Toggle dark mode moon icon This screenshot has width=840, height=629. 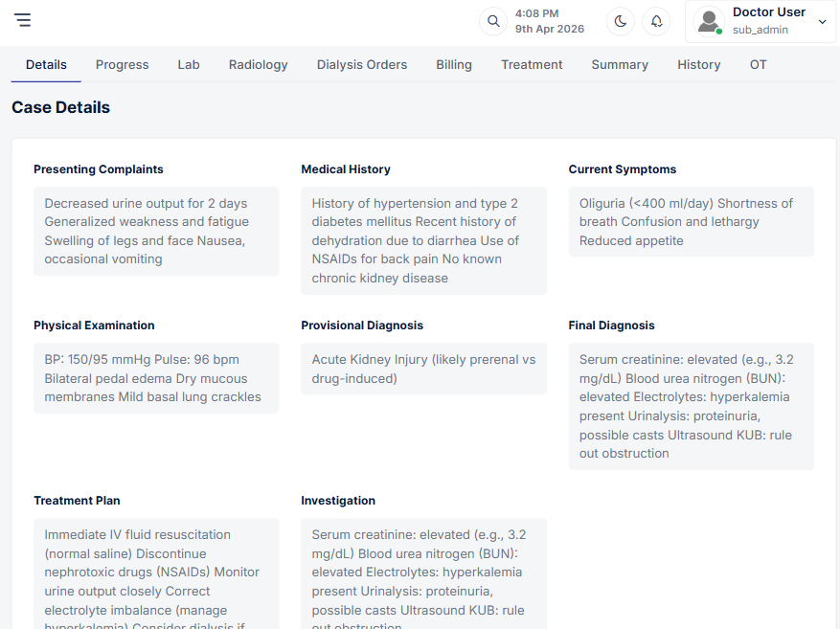pos(621,21)
